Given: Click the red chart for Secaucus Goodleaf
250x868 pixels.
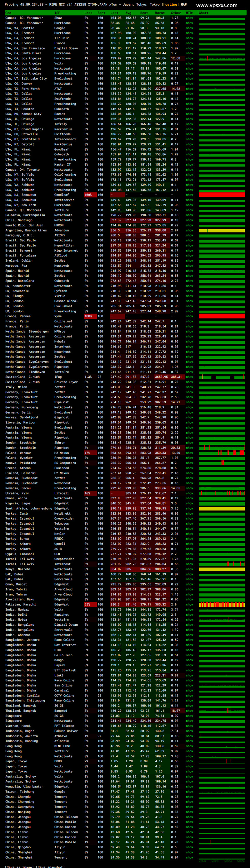Looking at the screenshot, I should click(222, 195).
